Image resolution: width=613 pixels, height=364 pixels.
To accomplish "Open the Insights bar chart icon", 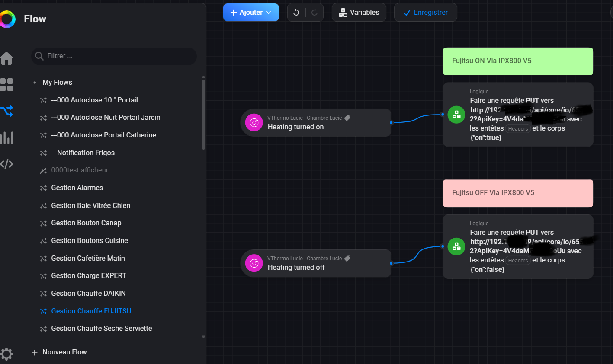I will pyautogui.click(x=6, y=137).
